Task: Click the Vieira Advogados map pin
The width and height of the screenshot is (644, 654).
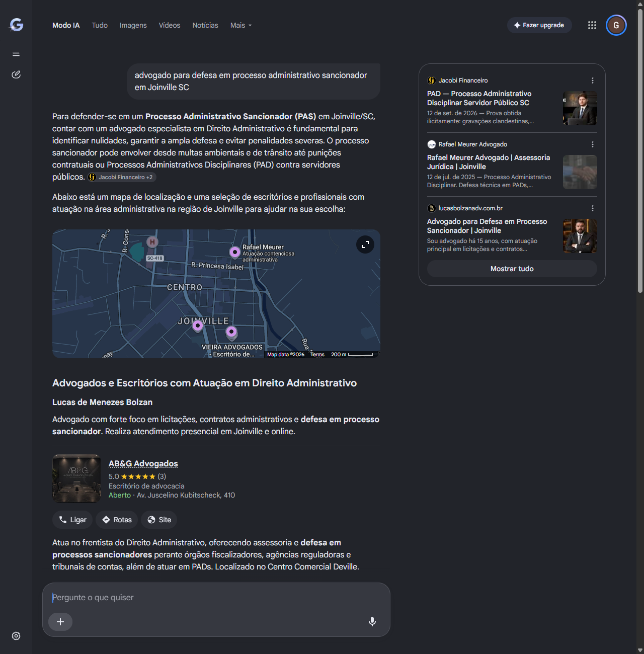Action: point(231,332)
